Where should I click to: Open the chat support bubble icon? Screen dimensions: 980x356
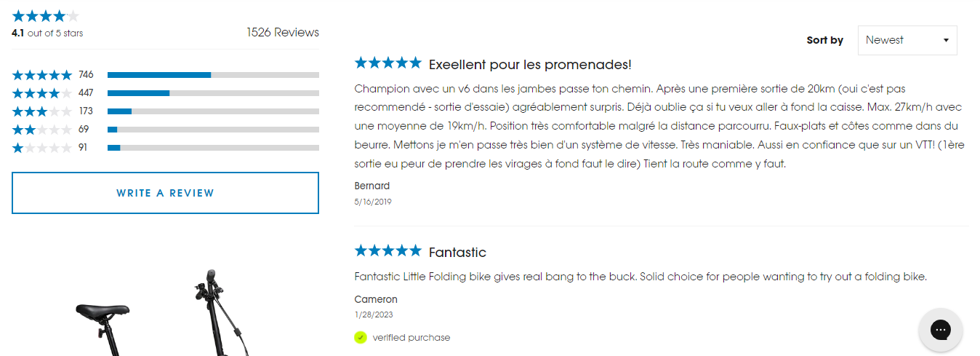point(941,329)
